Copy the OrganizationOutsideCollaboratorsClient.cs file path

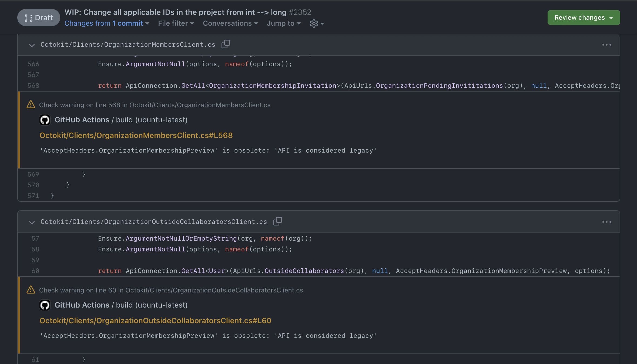277,221
